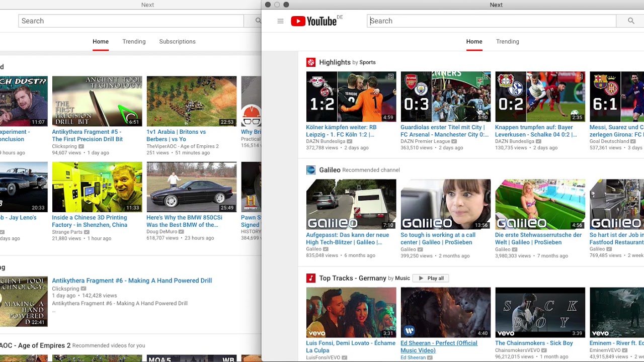Click the Making a Hand Powered Drill thumbnail

(x=24, y=301)
